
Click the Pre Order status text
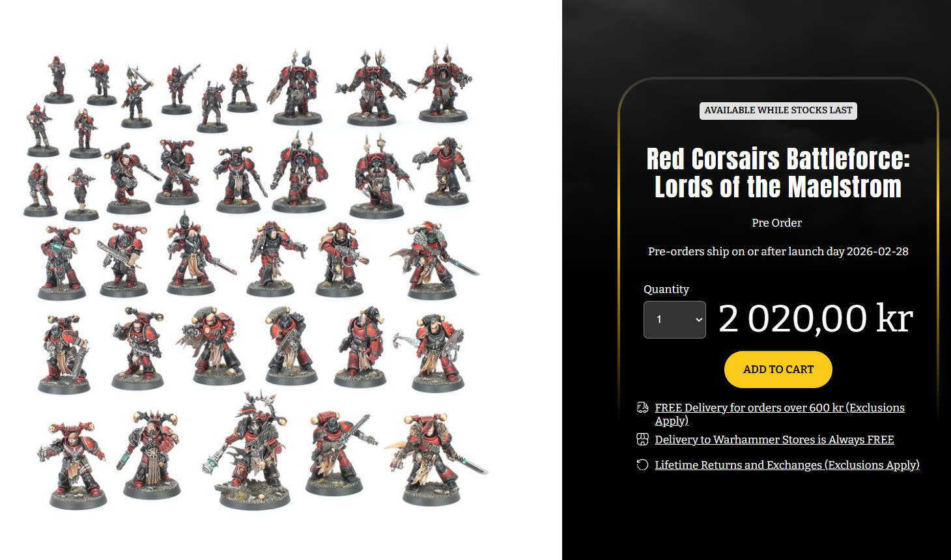776,223
